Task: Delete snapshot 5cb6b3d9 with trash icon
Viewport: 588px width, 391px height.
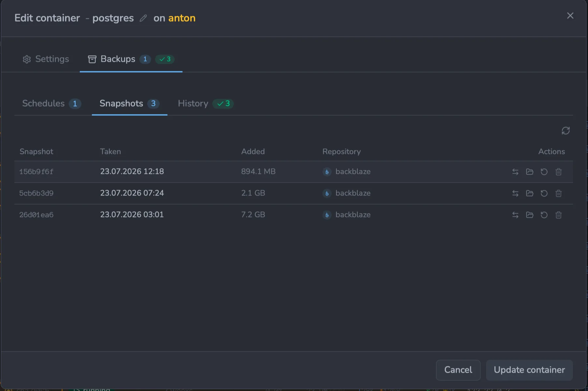Action: click(558, 193)
